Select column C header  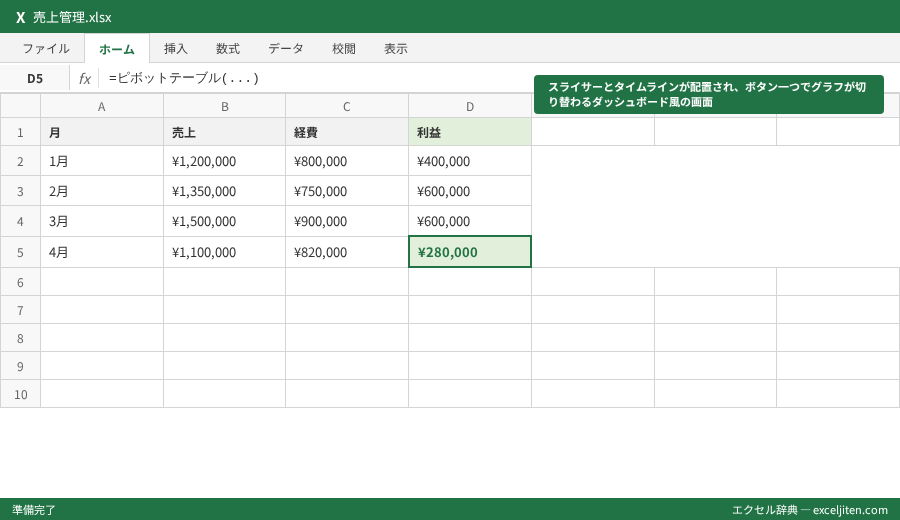click(347, 106)
